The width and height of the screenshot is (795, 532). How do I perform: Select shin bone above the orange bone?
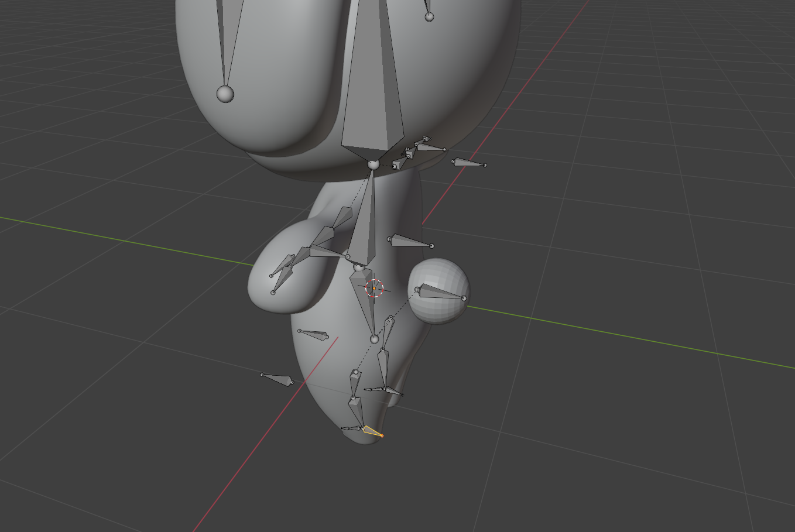(x=355, y=413)
